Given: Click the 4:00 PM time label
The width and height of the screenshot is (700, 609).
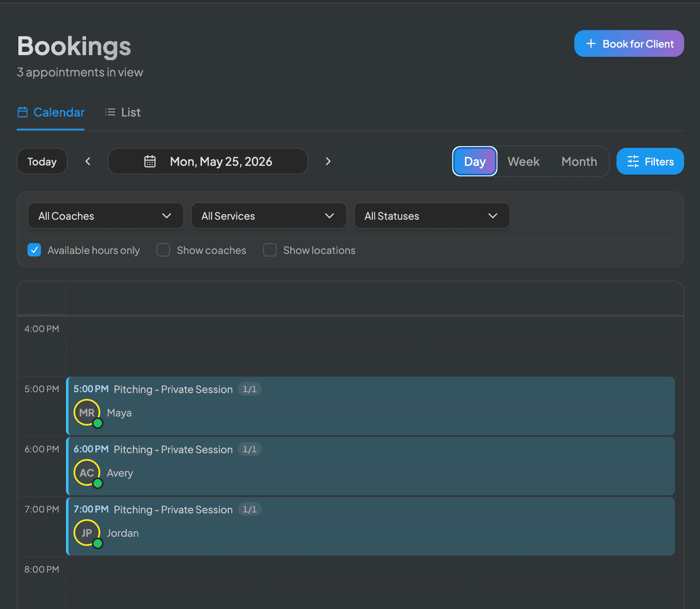Looking at the screenshot, I should pos(42,329).
